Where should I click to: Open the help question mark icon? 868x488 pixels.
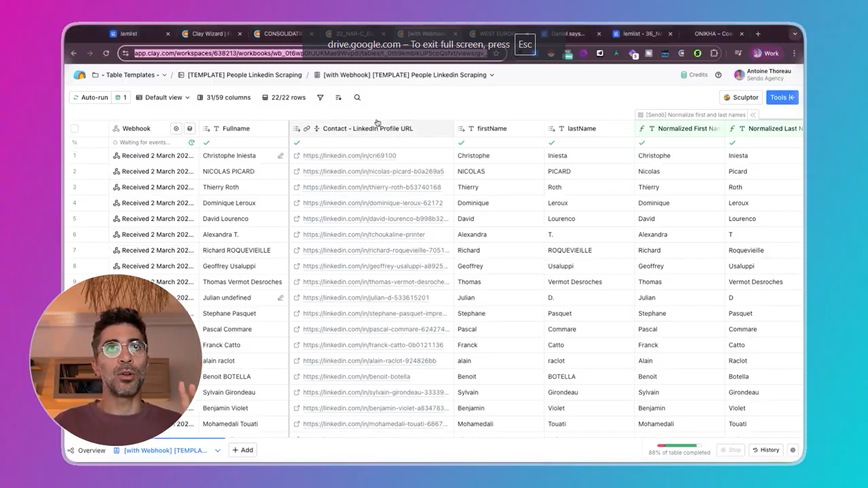(x=719, y=75)
